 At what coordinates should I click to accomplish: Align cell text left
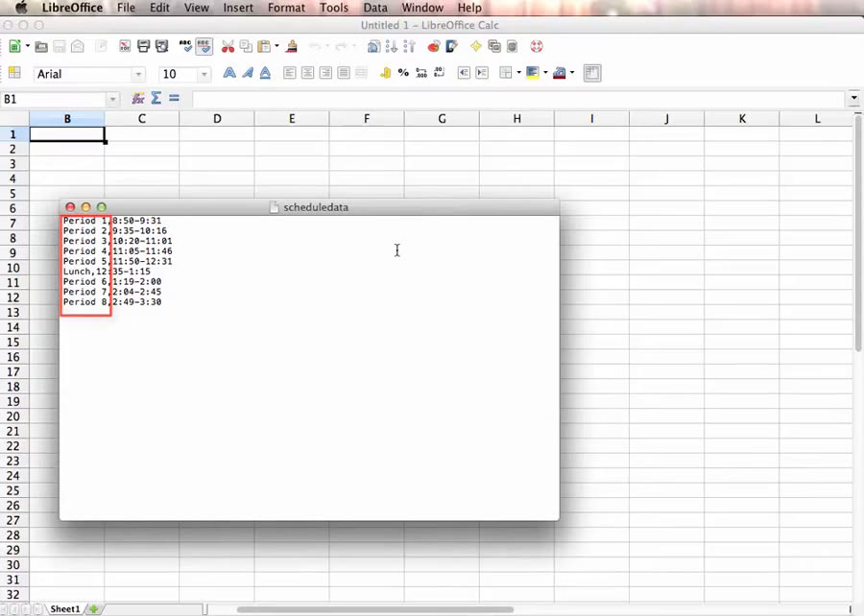(x=290, y=73)
